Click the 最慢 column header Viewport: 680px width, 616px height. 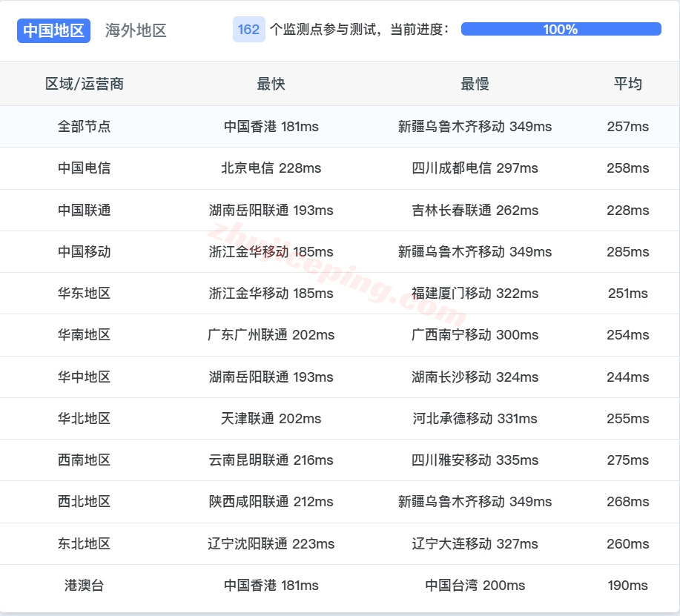point(477,84)
